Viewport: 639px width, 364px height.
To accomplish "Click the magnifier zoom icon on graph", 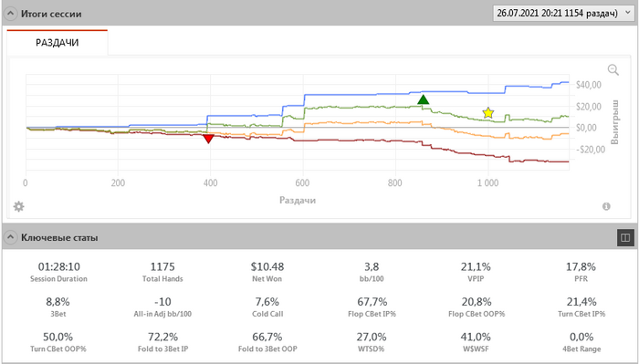I will [x=613, y=70].
